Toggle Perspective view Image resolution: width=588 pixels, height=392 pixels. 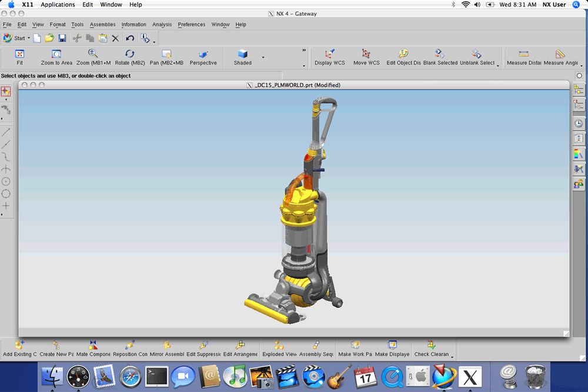pos(203,54)
